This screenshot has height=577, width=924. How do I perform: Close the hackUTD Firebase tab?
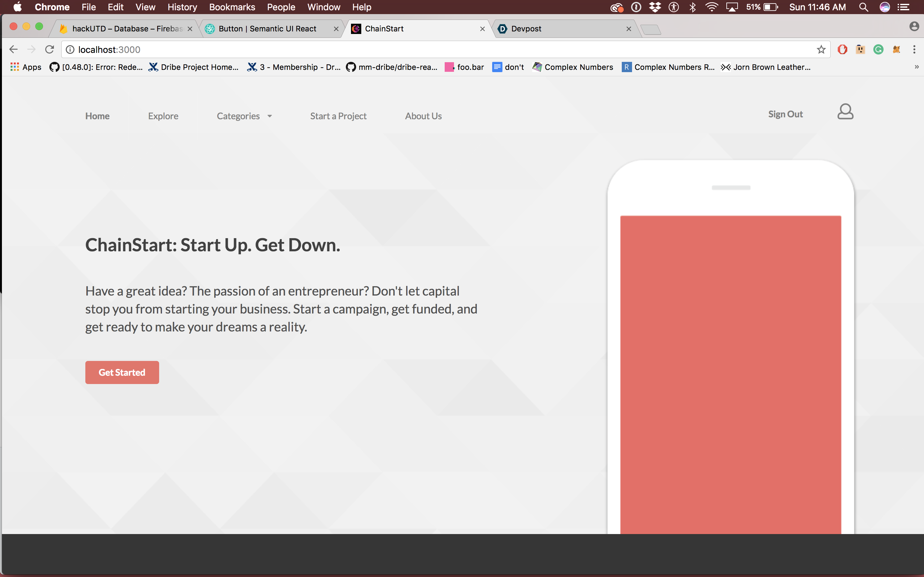(190, 29)
